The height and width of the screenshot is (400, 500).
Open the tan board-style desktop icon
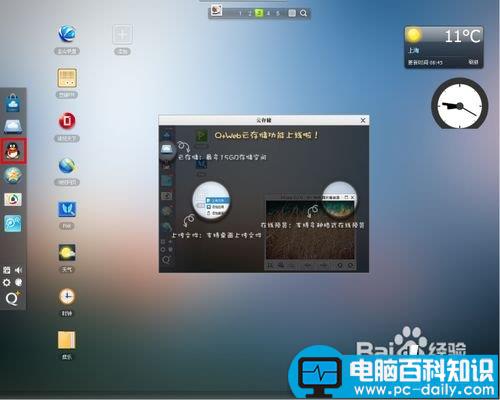[x=67, y=78]
